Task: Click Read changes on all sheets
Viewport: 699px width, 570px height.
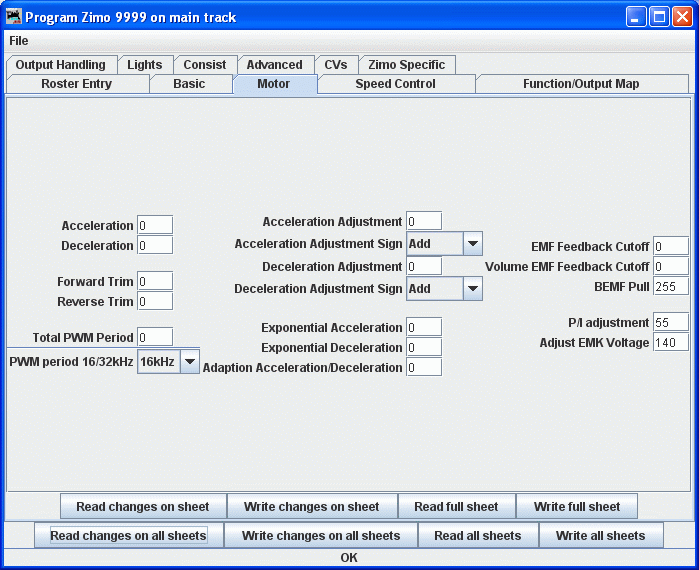Action: (x=128, y=535)
